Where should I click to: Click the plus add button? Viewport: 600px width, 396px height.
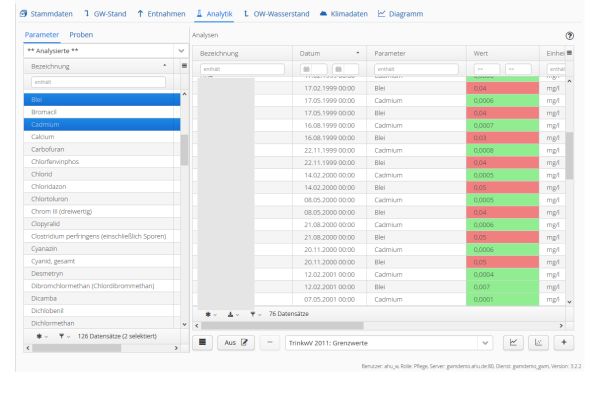pos(564,342)
